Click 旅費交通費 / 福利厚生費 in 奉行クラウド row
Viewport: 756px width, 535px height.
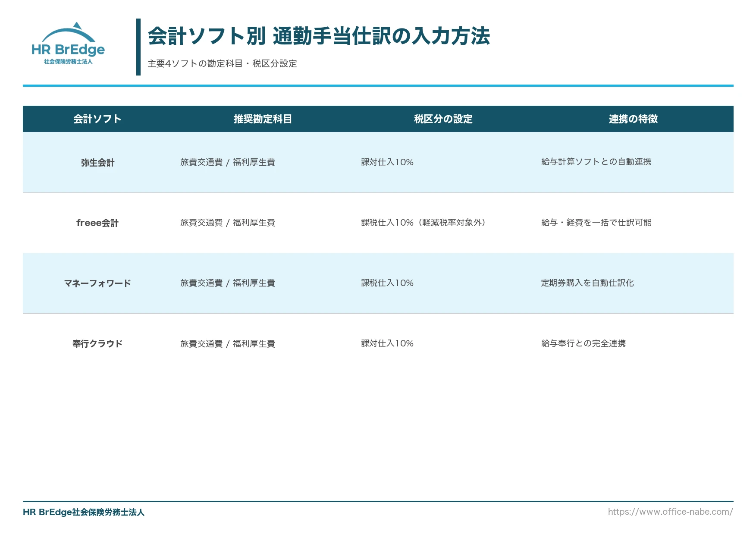(x=228, y=344)
